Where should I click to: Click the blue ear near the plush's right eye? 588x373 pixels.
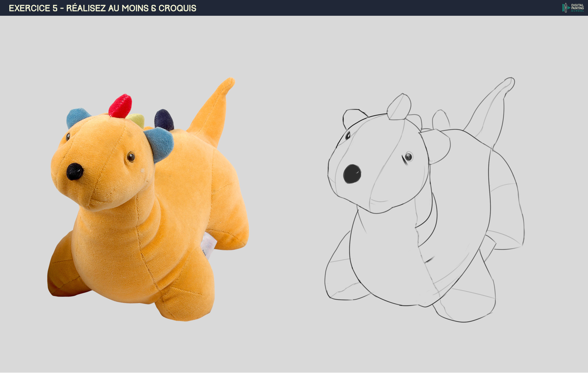click(161, 144)
